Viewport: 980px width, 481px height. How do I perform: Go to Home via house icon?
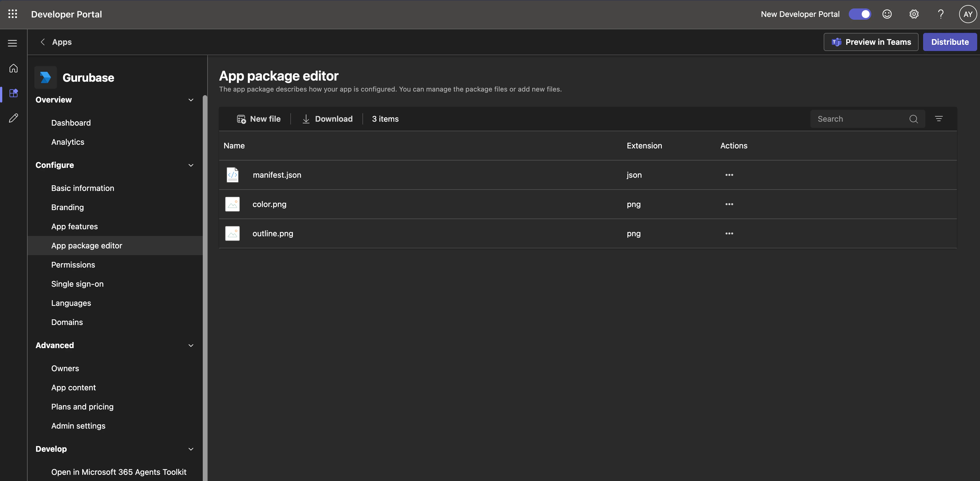pyautogui.click(x=13, y=68)
